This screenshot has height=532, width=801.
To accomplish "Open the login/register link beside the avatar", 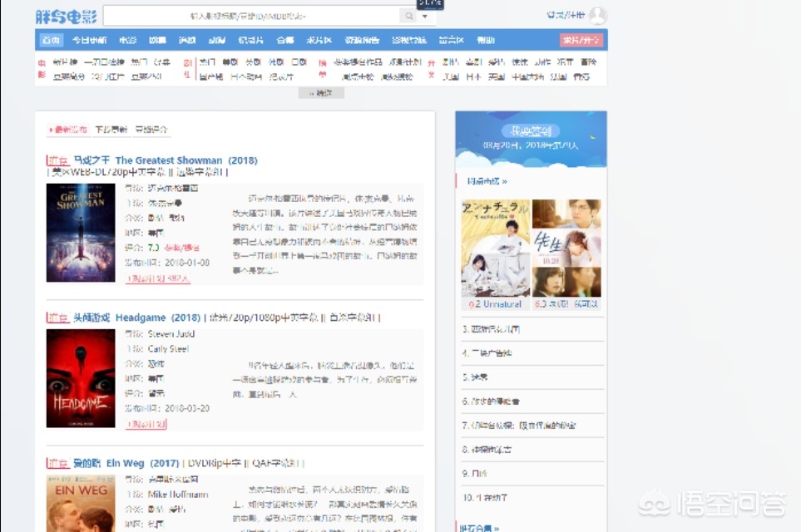I will pos(566,15).
